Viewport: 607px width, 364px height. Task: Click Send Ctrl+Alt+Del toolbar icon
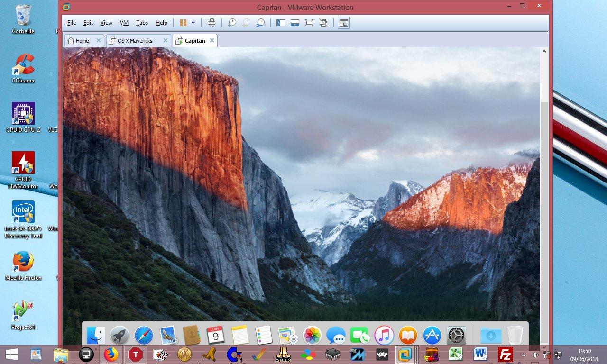pyautogui.click(x=212, y=23)
